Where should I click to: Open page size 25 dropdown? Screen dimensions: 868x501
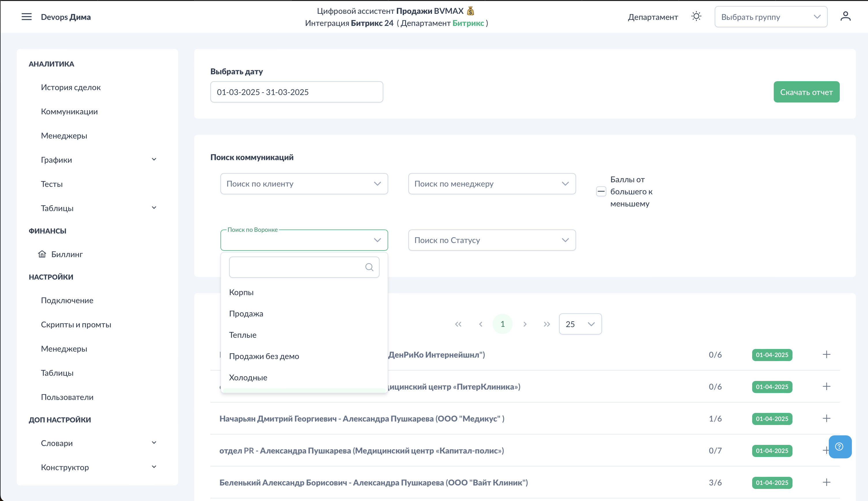point(580,324)
